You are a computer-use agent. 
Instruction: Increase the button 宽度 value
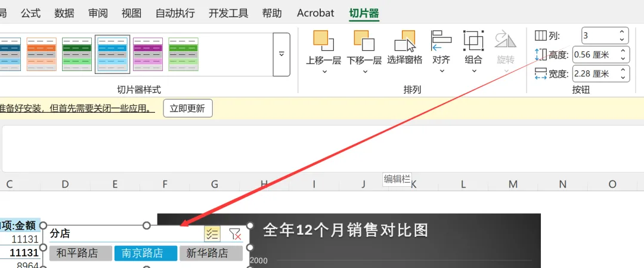[623, 70]
